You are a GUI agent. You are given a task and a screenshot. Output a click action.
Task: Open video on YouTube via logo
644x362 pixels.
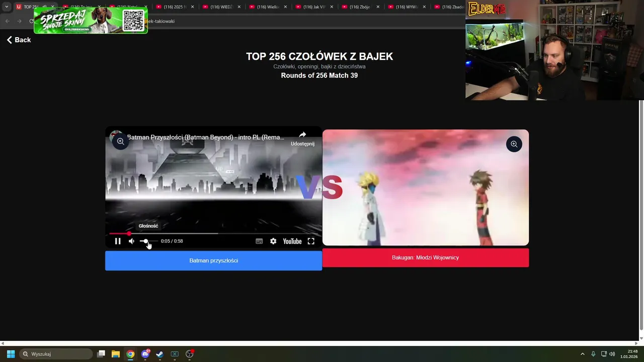coord(292,241)
